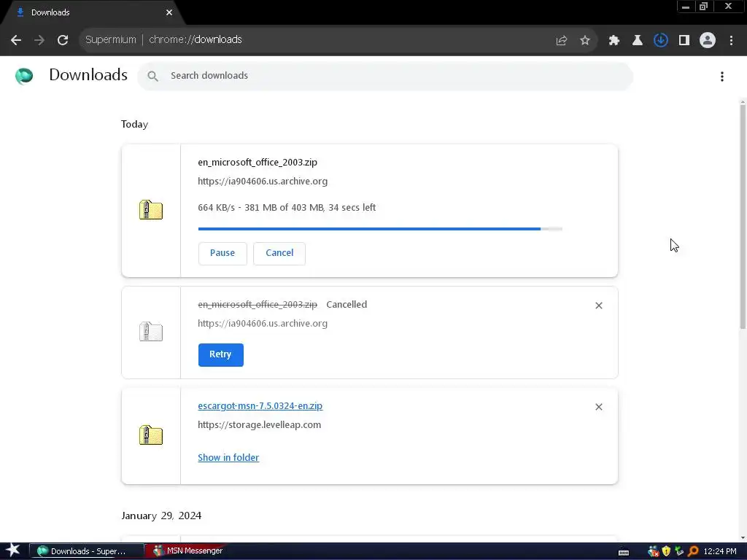Click the January 29, 2024 date heading
Screen dimensions: 747x560
pyautogui.click(x=161, y=516)
